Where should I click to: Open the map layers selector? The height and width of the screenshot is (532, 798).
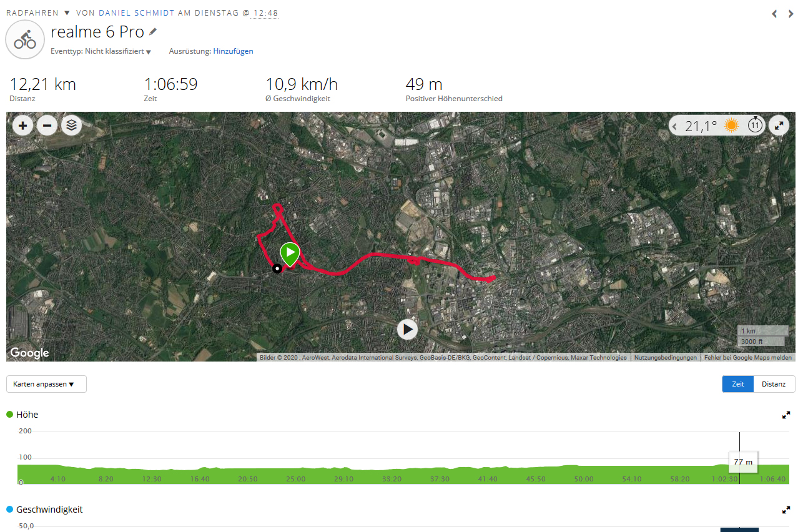click(x=72, y=126)
